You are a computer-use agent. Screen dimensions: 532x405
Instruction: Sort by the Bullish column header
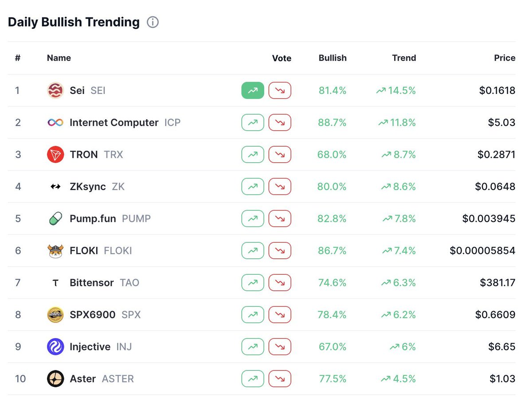pyautogui.click(x=332, y=58)
